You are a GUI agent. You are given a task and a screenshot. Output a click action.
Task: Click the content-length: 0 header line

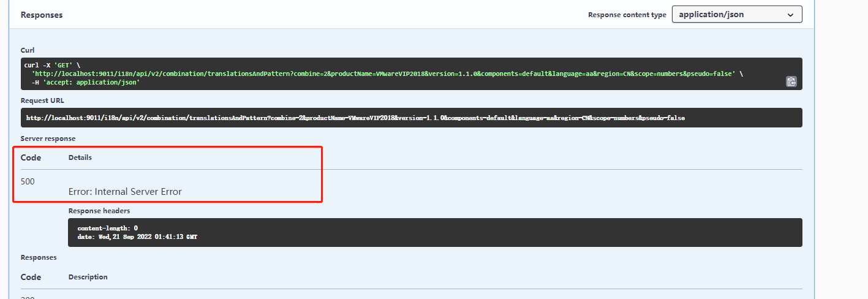click(x=108, y=228)
